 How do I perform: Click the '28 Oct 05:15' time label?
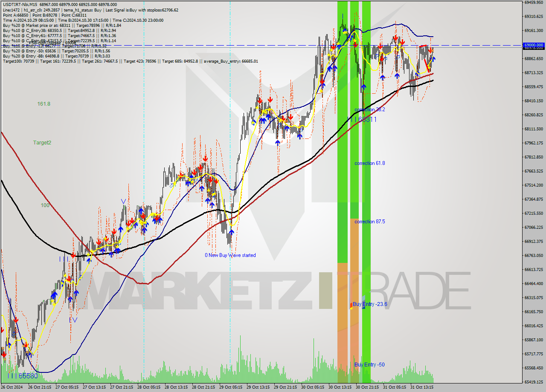tap(149, 387)
